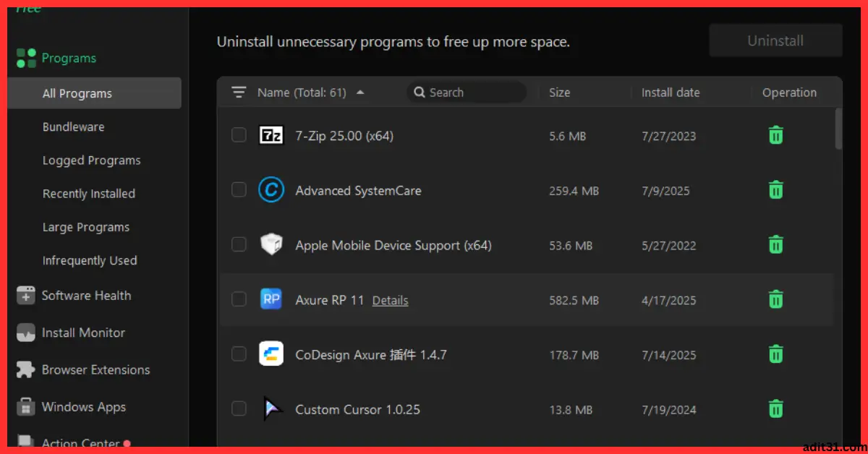Image resolution: width=868 pixels, height=454 pixels.
Task: Click the trash icon for CoDesign Axure 1.4.7
Action: point(775,354)
